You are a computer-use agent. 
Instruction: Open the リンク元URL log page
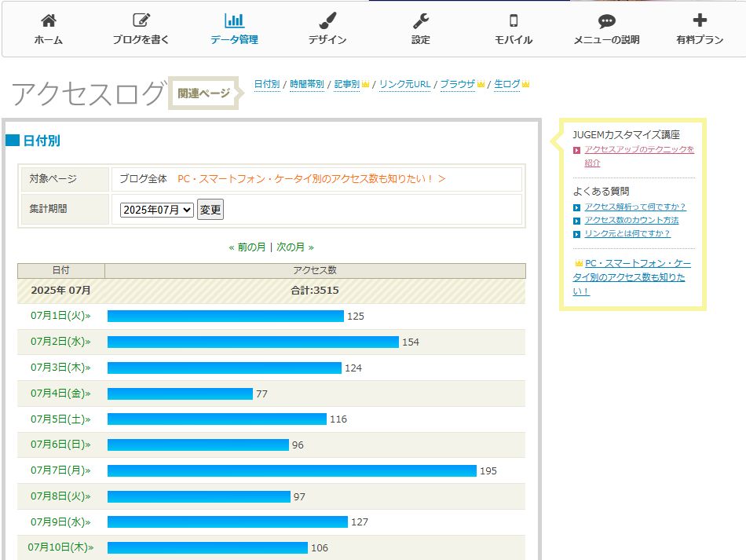(x=404, y=84)
